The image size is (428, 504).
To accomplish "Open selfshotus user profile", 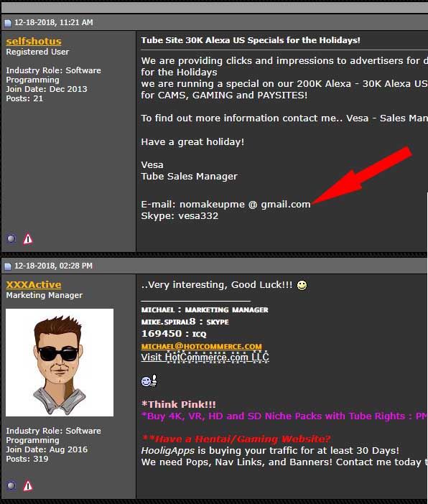I will pyautogui.click(x=34, y=41).
